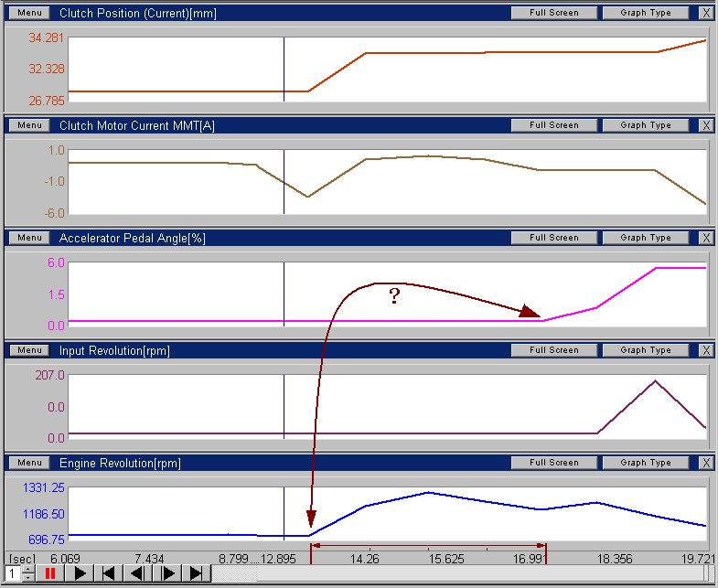This screenshot has width=718, height=588.
Task: Click the 1186.50 value on Engine Revolution axis
Action: [x=44, y=514]
